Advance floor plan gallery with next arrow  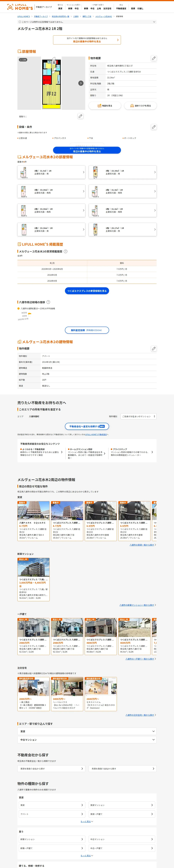click(81, 83)
